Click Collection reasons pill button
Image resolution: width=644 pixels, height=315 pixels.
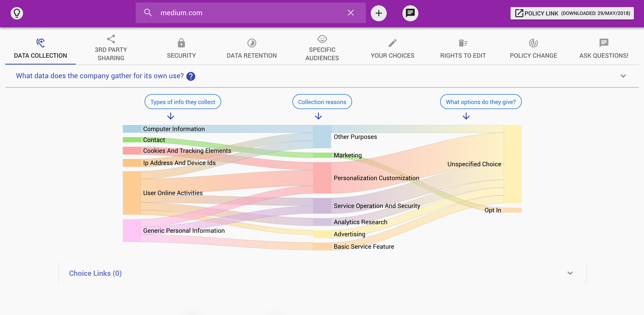(322, 102)
